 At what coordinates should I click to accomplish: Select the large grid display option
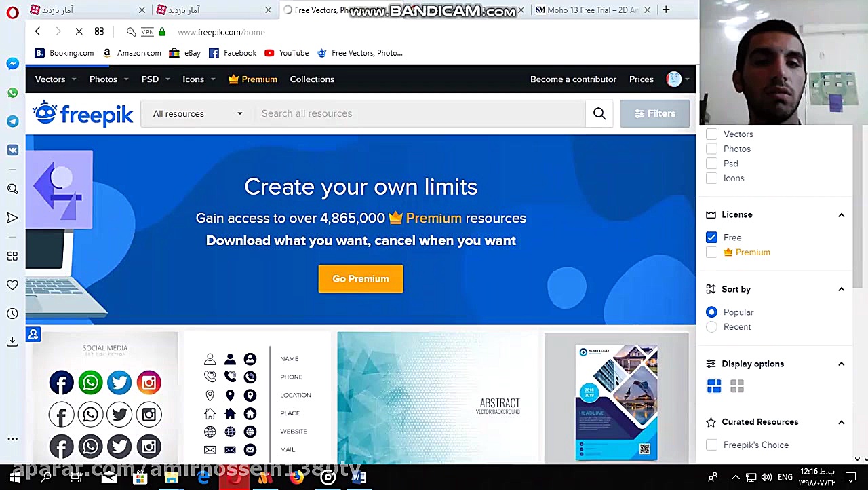pyautogui.click(x=714, y=386)
